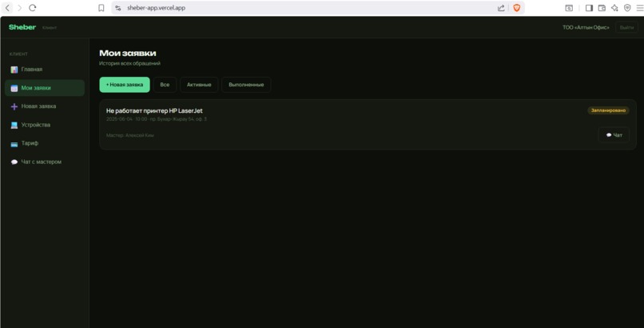
Task: Open Чат с мастером in sidebar
Action: [x=45, y=162]
